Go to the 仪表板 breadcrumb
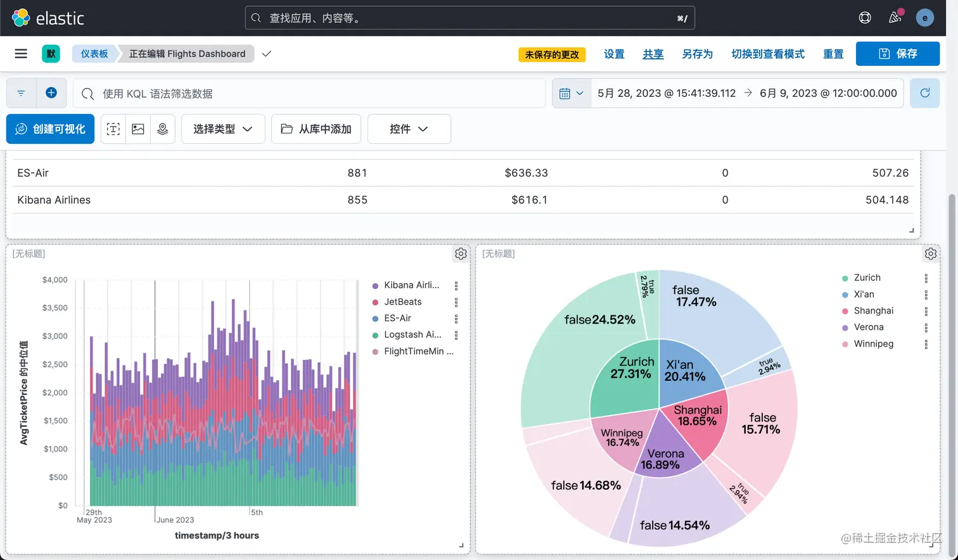 point(94,54)
